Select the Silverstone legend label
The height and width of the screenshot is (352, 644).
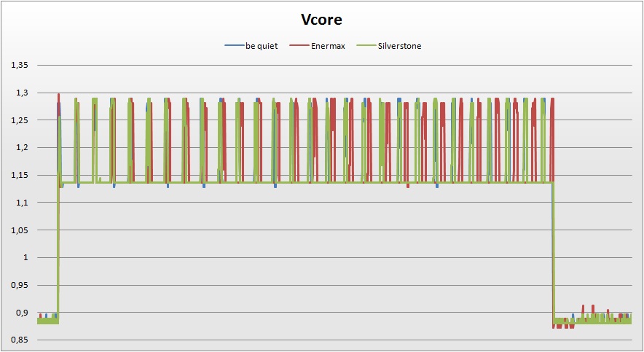[x=399, y=46]
